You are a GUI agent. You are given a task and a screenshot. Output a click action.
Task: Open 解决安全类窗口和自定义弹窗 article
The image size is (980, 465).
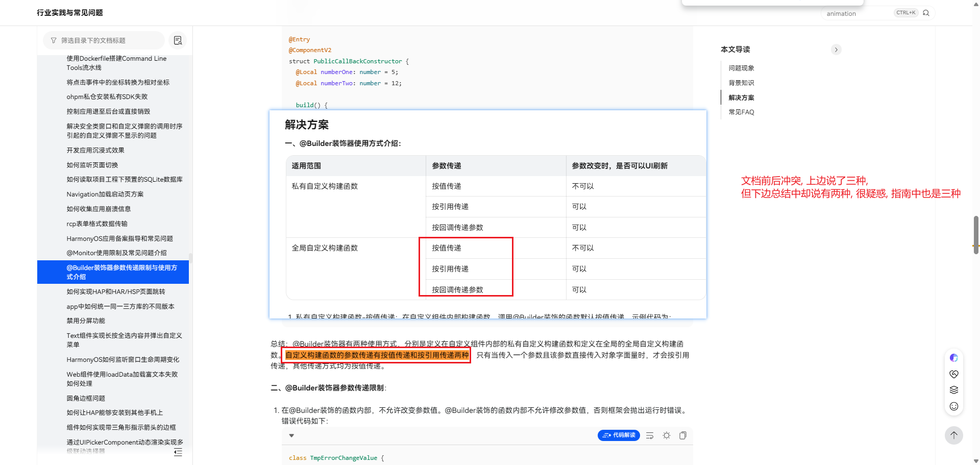[124, 131]
